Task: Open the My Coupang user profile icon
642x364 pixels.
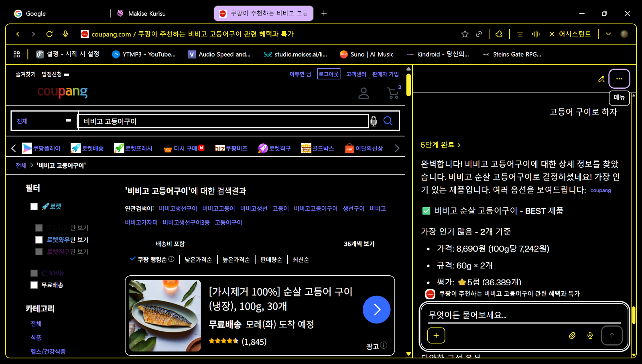Action: tap(364, 93)
